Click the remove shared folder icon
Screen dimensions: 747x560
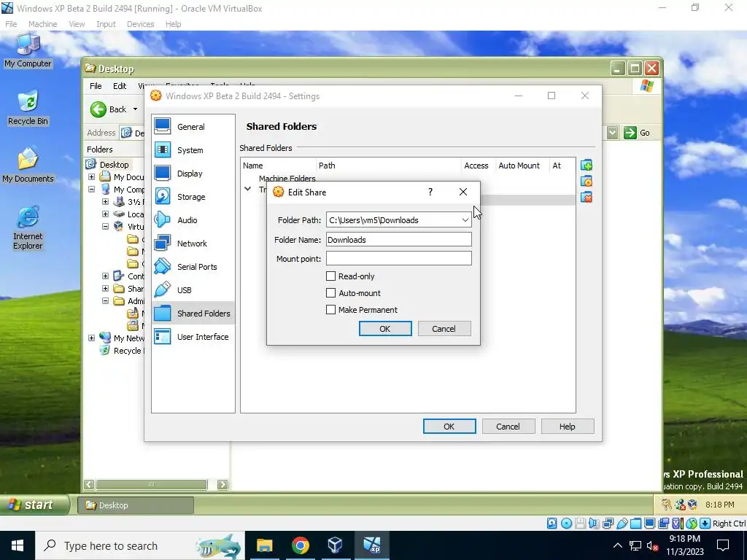click(x=587, y=197)
